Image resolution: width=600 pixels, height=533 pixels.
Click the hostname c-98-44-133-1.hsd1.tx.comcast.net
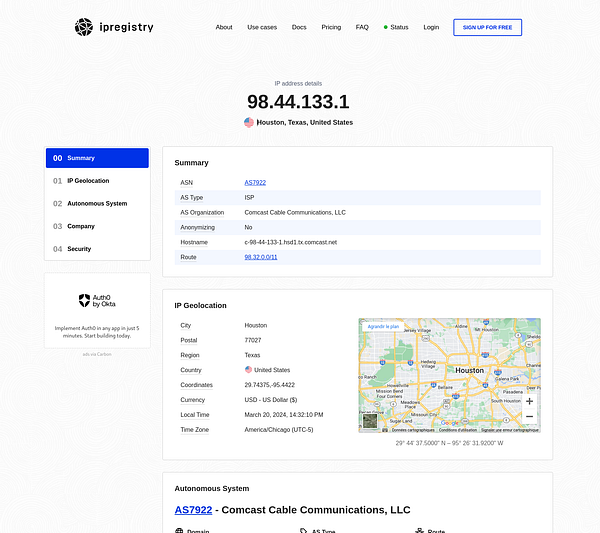(x=291, y=242)
